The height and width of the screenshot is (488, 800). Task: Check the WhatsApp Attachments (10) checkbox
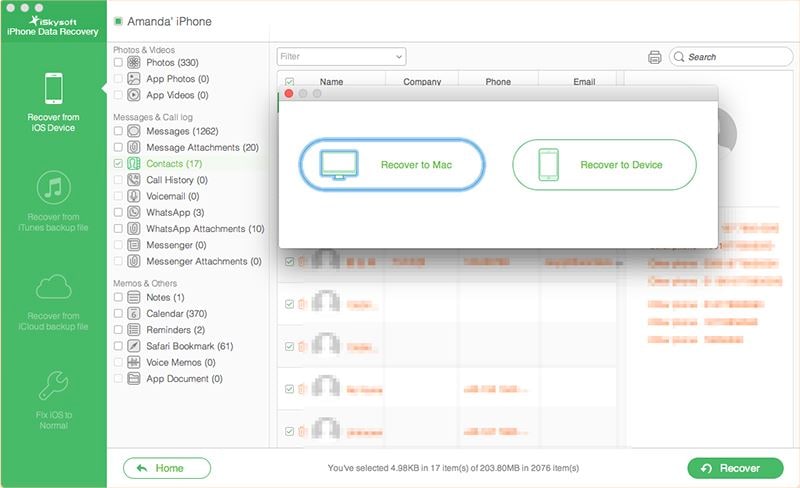click(x=118, y=229)
